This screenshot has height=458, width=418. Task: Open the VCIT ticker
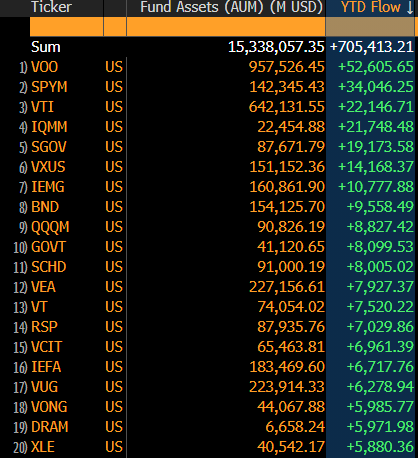point(46,347)
